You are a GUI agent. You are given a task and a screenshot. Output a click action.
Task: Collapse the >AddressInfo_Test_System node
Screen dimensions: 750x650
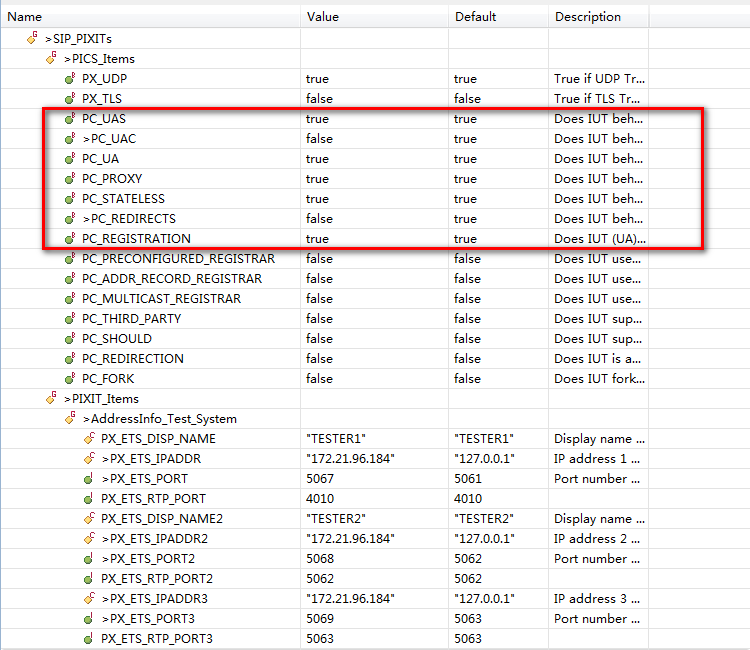pos(86,419)
